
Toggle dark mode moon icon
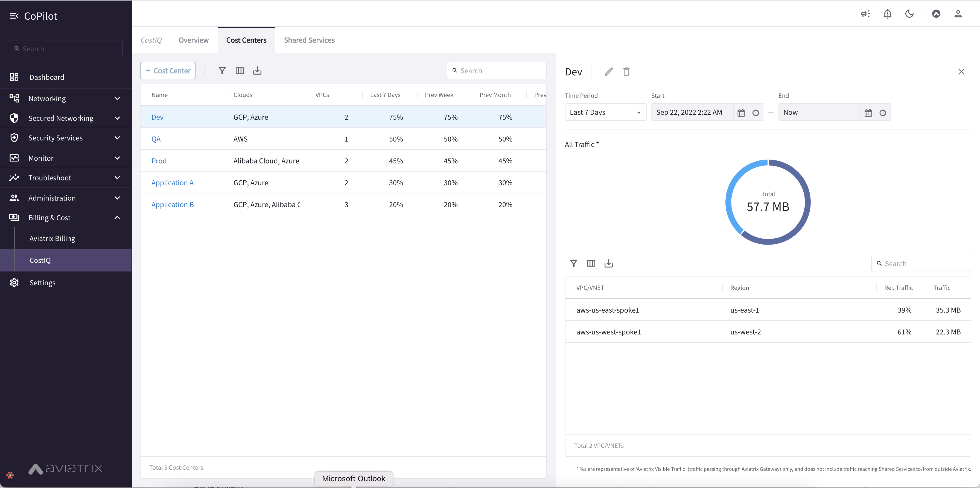click(909, 14)
